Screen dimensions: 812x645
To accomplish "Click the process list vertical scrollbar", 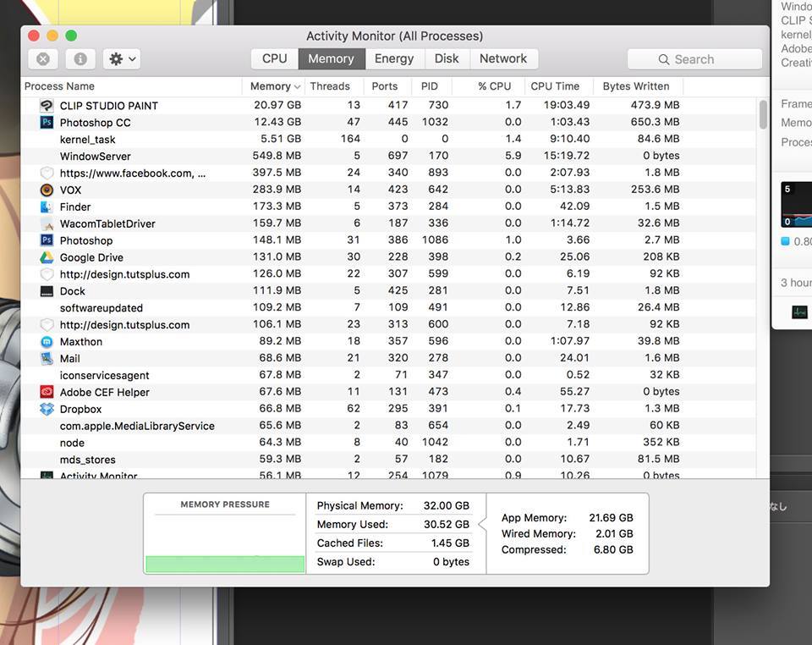I will pyautogui.click(x=763, y=114).
